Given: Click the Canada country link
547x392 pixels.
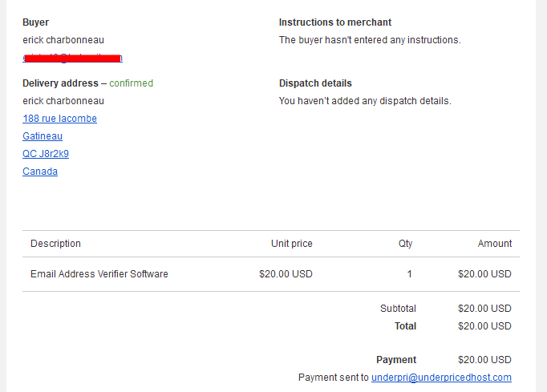Looking at the screenshot, I should [x=40, y=172].
